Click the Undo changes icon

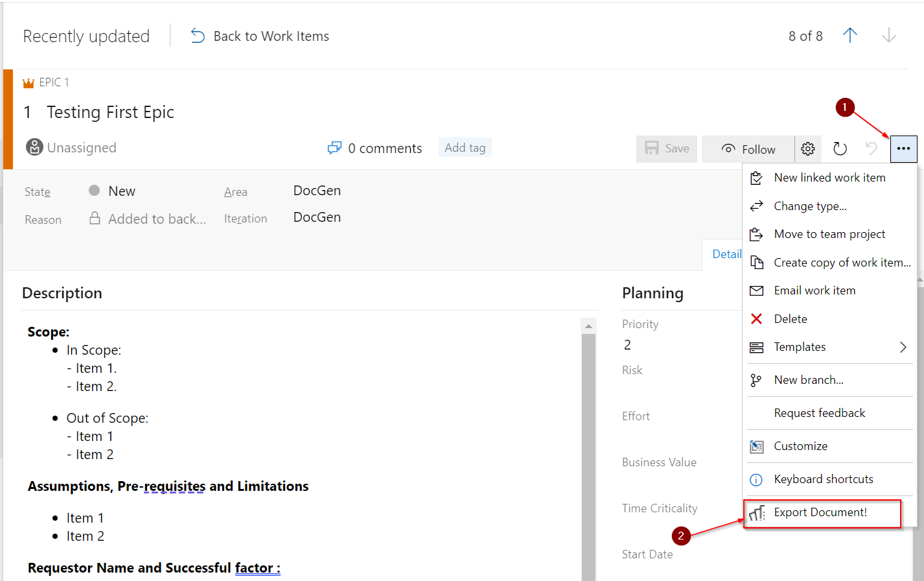point(872,148)
